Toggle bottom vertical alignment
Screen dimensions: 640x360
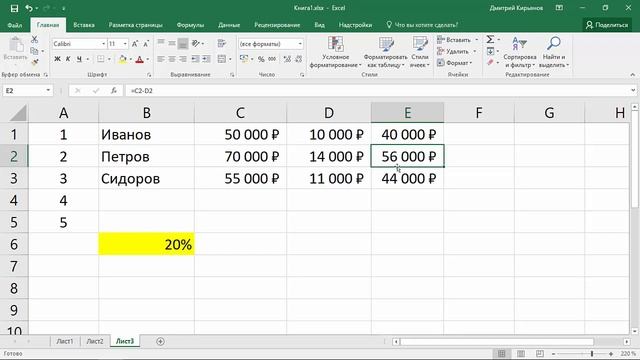(x=183, y=43)
